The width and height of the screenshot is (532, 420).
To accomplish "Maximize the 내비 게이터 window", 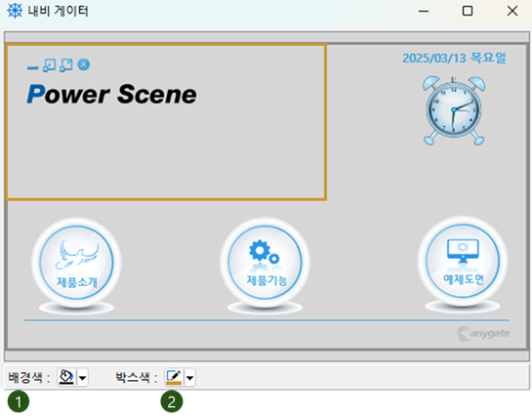I will [468, 11].
